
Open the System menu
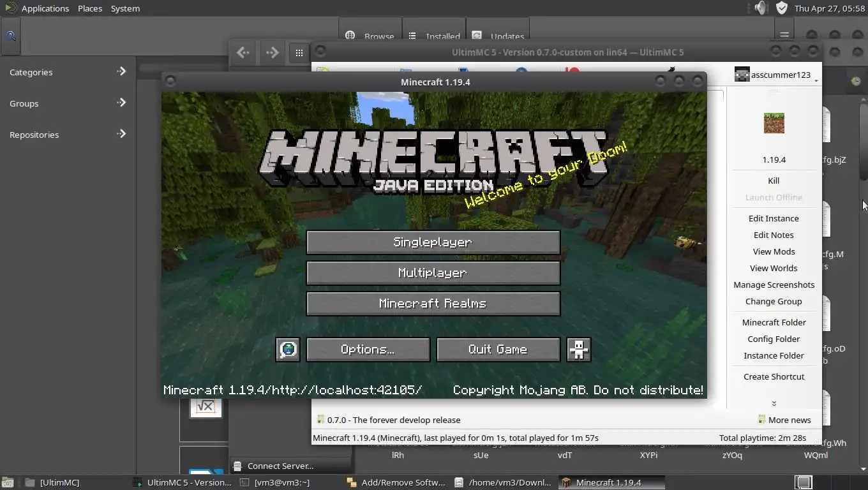[x=125, y=8]
